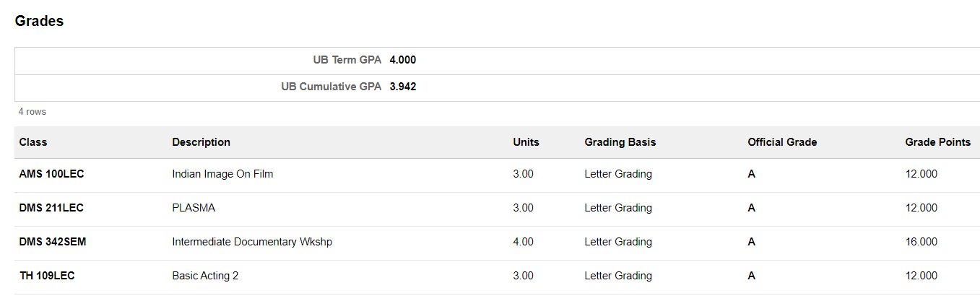Click the UB Cumulative GPA value 3.942
Viewport: 980px width, 301px height.
pos(402,87)
